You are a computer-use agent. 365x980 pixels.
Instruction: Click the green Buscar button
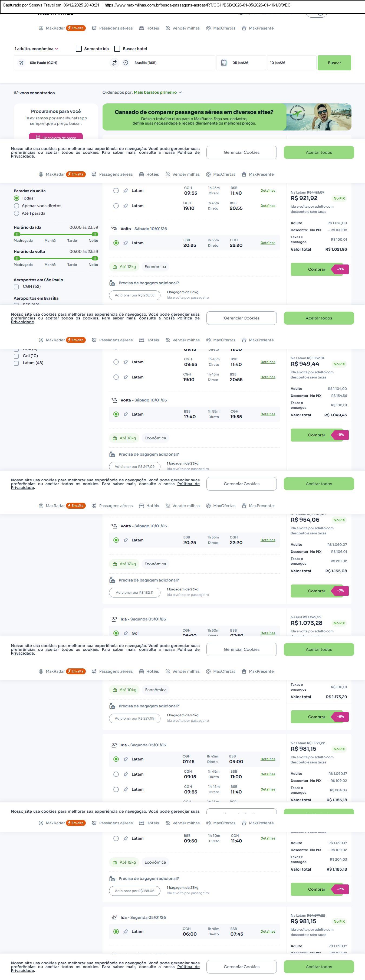tap(334, 63)
